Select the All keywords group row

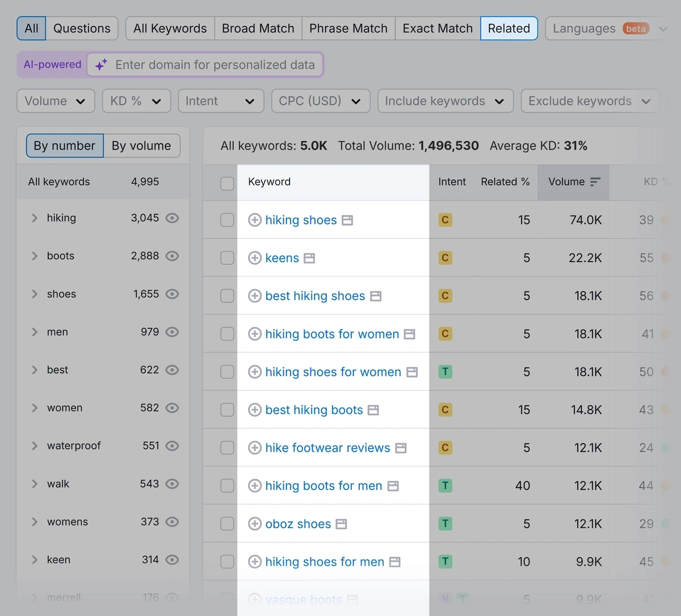(x=103, y=182)
